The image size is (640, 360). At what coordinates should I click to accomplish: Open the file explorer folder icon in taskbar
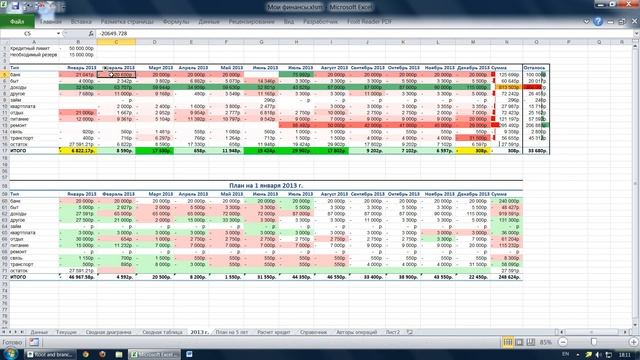coord(119,354)
